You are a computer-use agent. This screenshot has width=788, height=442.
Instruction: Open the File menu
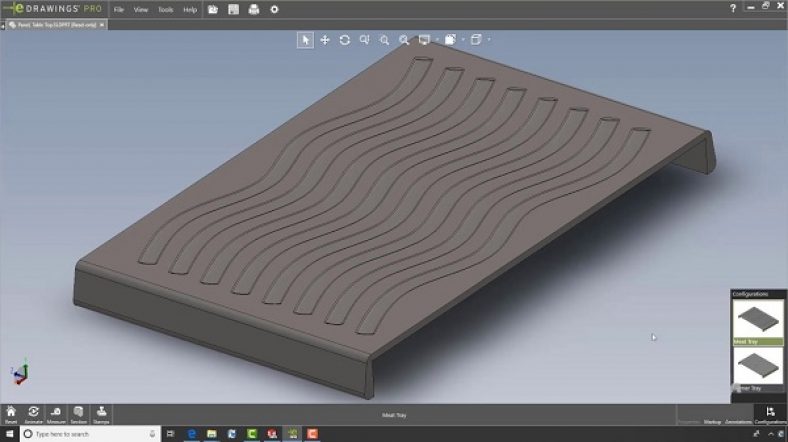point(119,9)
